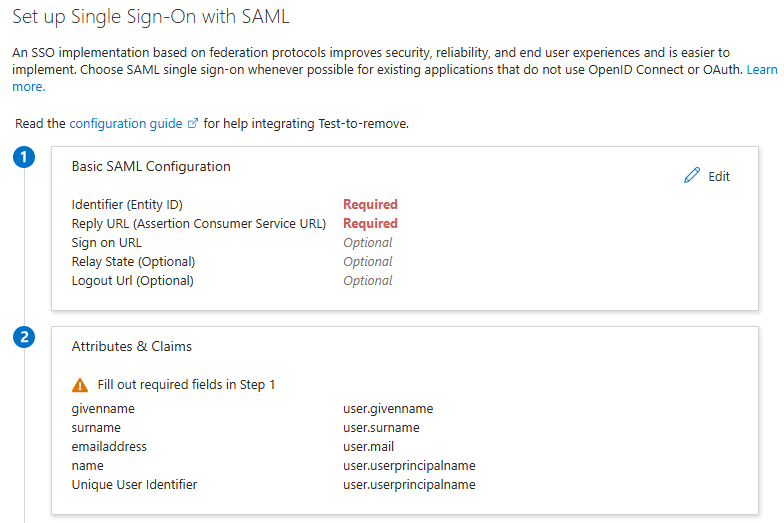This screenshot has height=523, width=784.
Task: Open the configuration guide link
Action: tap(126, 124)
